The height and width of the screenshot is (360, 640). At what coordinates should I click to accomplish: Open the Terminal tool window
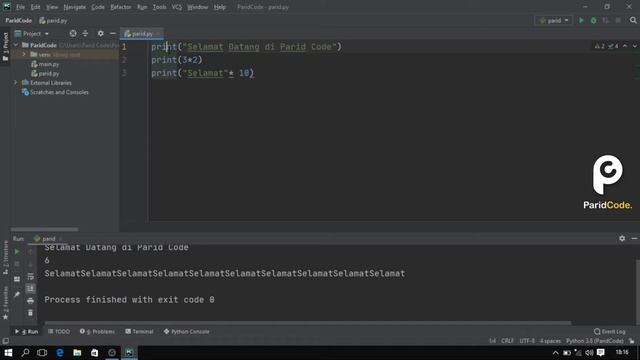coord(139,331)
